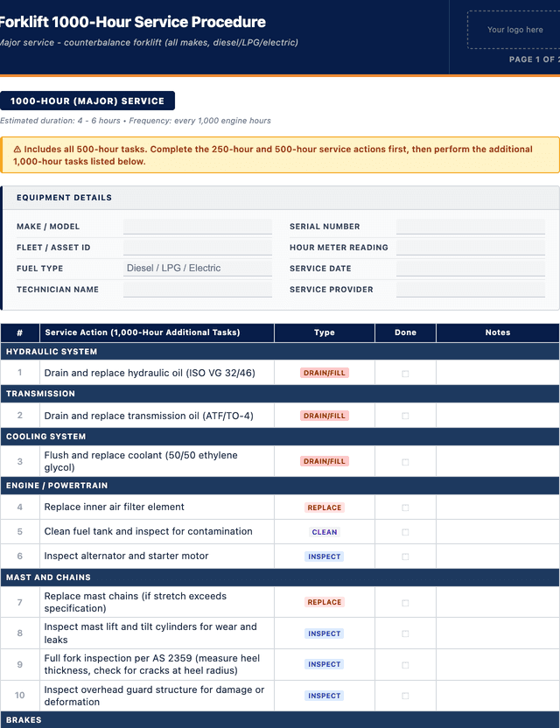560x728 pixels.
Task: Tick the Done checkbox for hydraulic oil row
Action: coord(405,374)
